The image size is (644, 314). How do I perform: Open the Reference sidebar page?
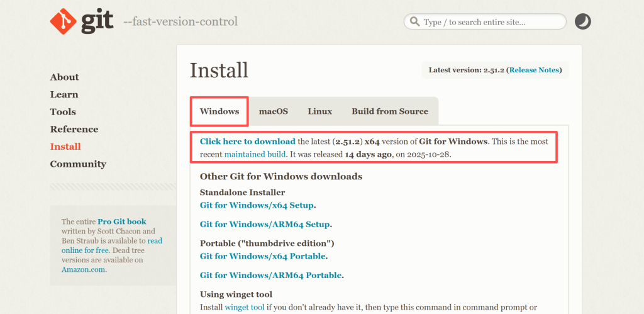coord(74,129)
